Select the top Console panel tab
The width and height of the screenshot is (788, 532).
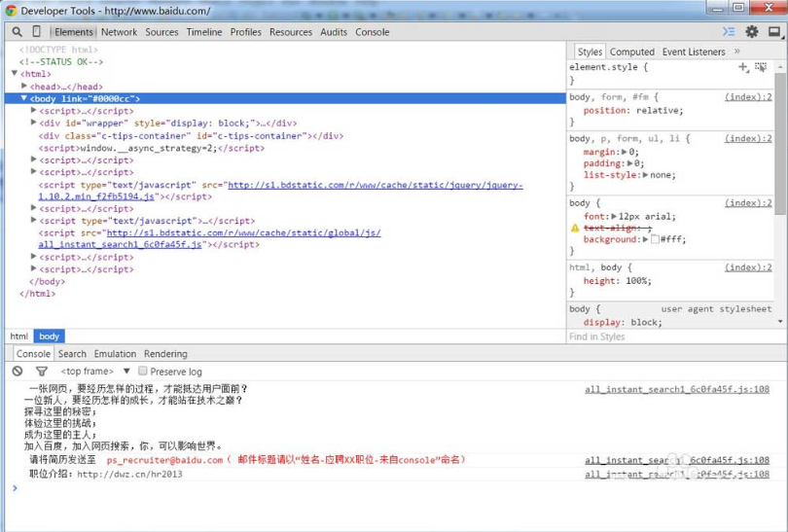[373, 32]
